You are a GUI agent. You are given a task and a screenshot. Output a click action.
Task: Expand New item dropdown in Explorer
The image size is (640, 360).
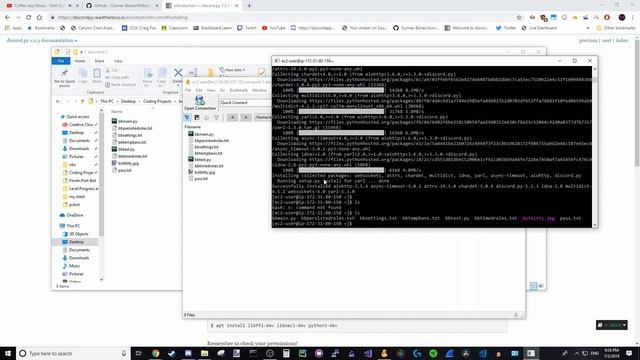click(x=232, y=70)
